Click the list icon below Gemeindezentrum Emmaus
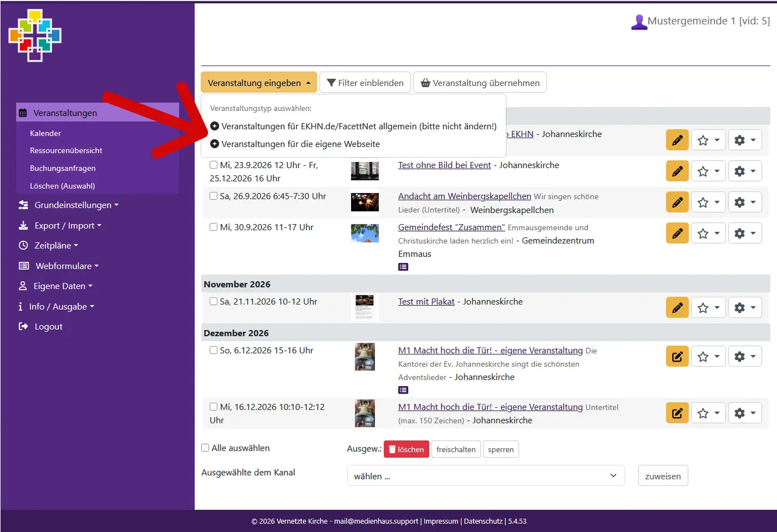The width and height of the screenshot is (777, 532). [x=403, y=267]
